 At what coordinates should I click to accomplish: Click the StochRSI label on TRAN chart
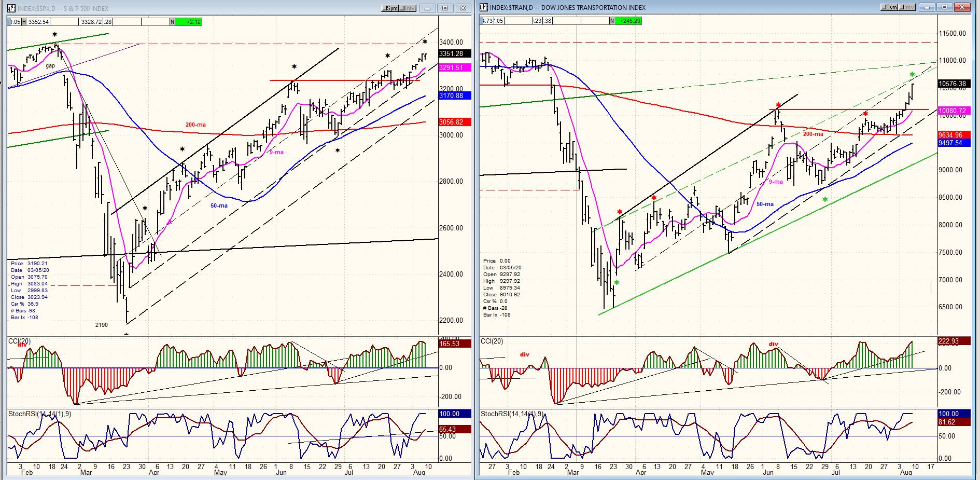click(x=512, y=414)
